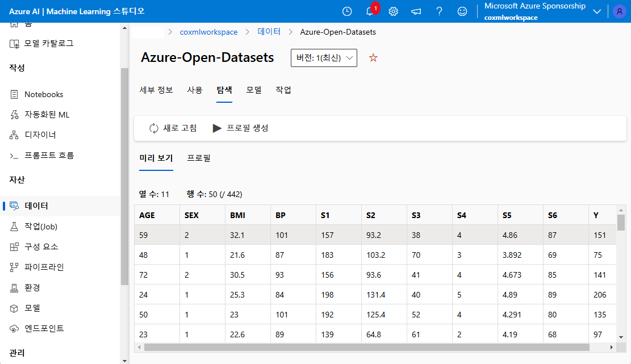631x364 pixels.
Task: Open 프롬프트 흐름 in sidebar
Action: pos(49,155)
